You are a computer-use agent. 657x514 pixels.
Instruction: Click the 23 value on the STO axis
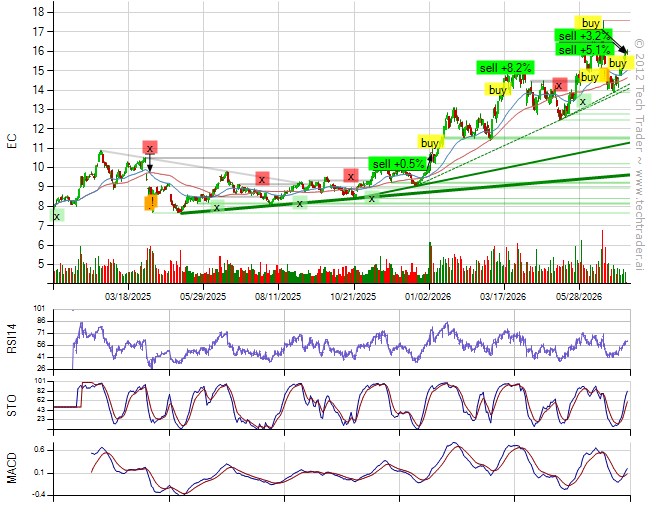click(41, 419)
